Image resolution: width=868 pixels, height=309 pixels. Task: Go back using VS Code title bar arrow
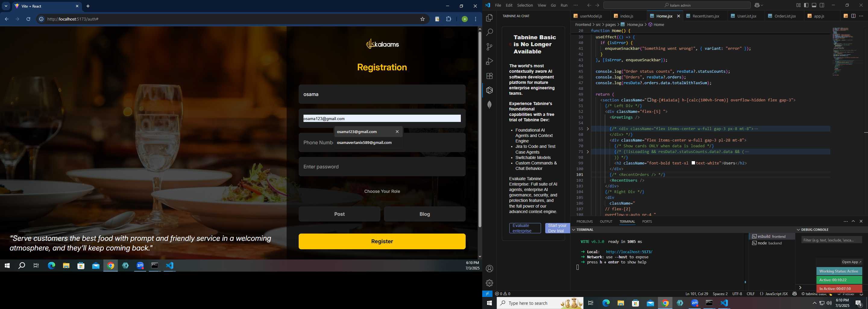(589, 5)
